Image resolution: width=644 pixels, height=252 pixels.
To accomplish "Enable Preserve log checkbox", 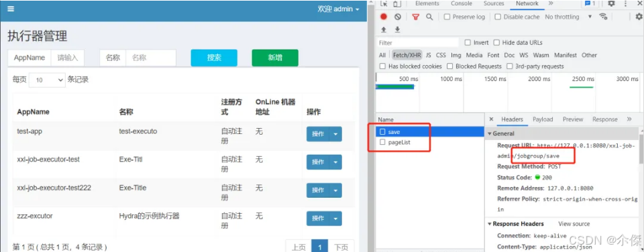I will (447, 17).
